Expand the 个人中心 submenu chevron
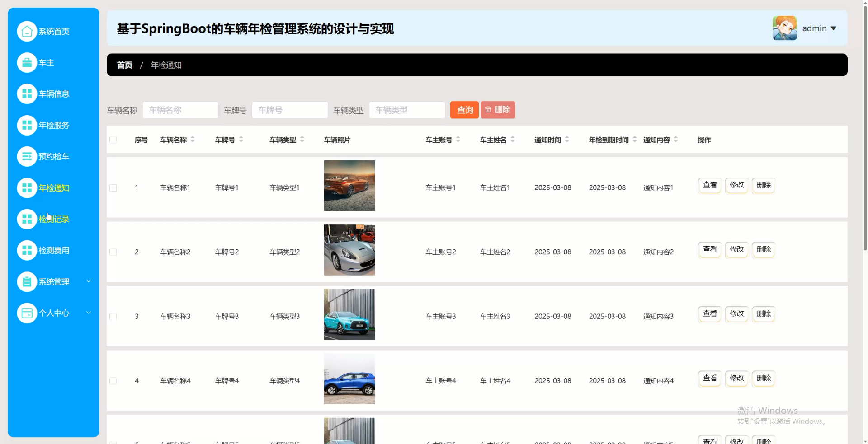 click(89, 313)
